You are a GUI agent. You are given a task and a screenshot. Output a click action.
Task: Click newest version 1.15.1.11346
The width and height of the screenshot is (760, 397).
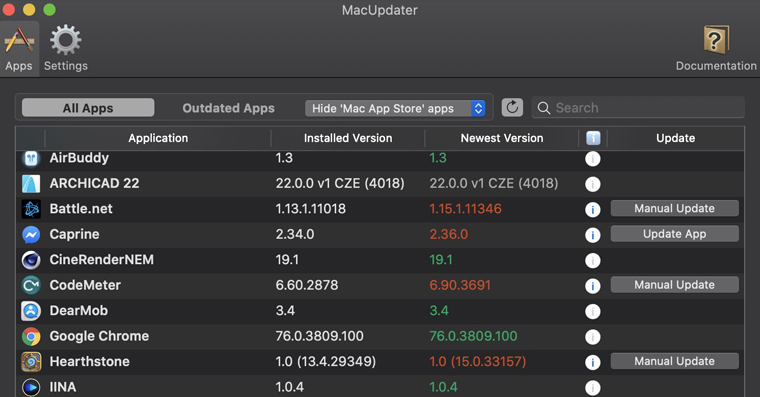tap(465, 209)
